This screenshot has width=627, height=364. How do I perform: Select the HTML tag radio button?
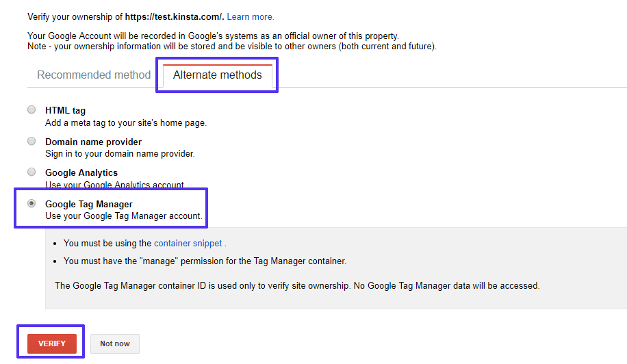31,109
